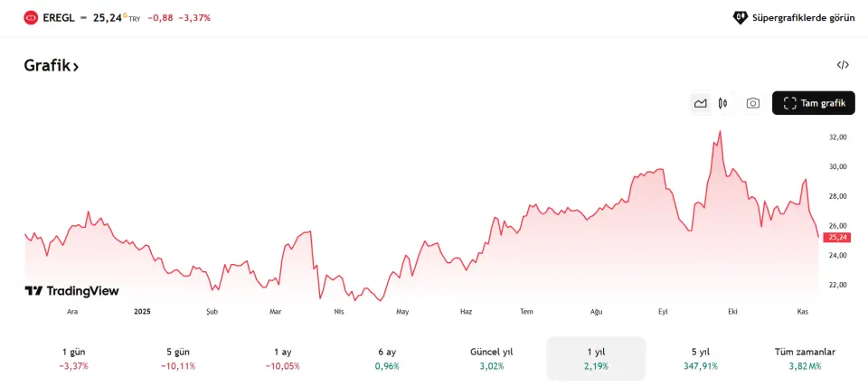The height and width of the screenshot is (386, 868).
Task: Select the 1 gün time range
Action: (74, 359)
